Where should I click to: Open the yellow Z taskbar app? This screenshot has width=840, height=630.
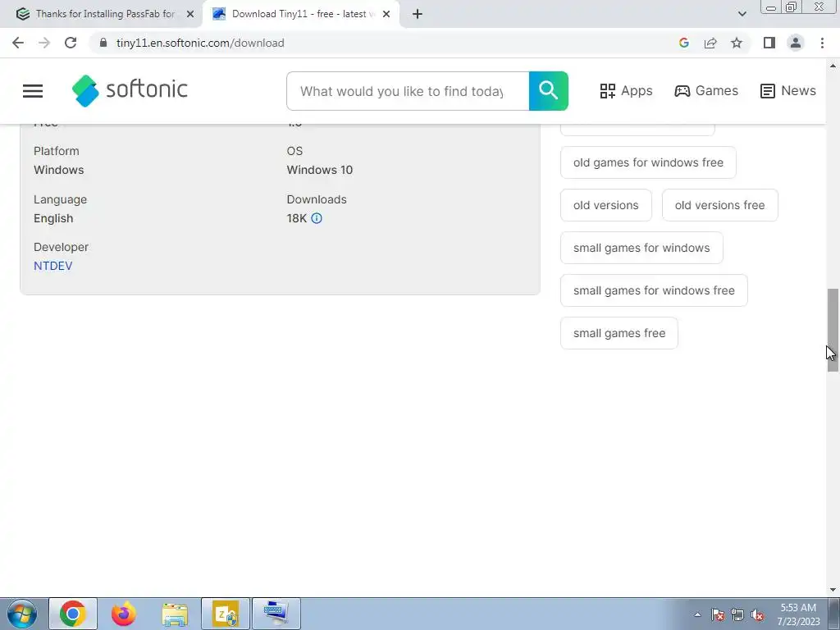(x=226, y=614)
